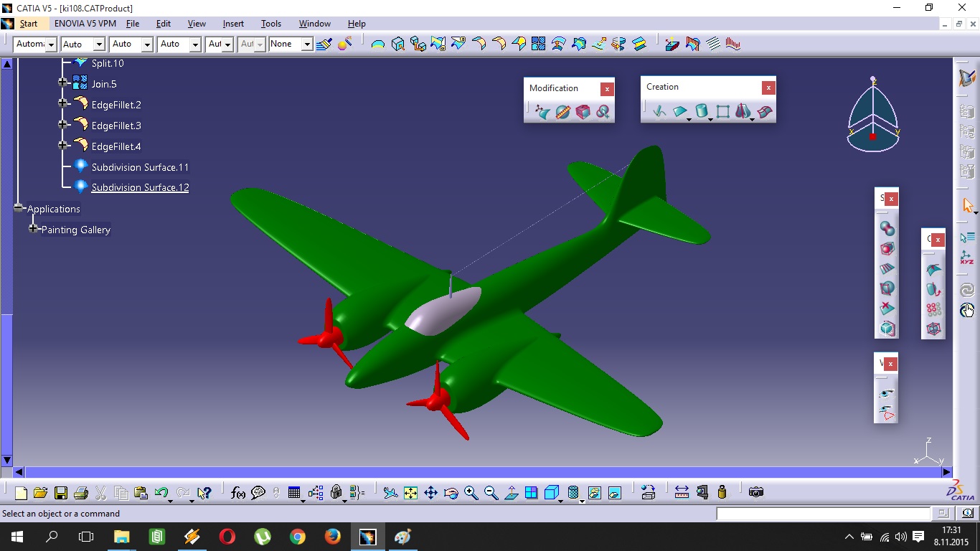980x551 pixels.
Task: Open the ENOVIA V5 VPM menu
Action: click(85, 24)
